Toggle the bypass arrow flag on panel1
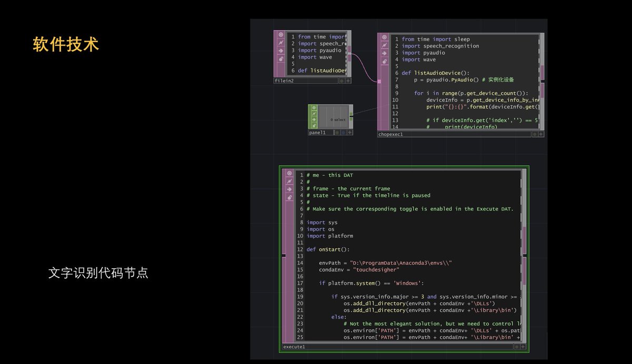The width and height of the screenshot is (632, 364). coord(314,119)
